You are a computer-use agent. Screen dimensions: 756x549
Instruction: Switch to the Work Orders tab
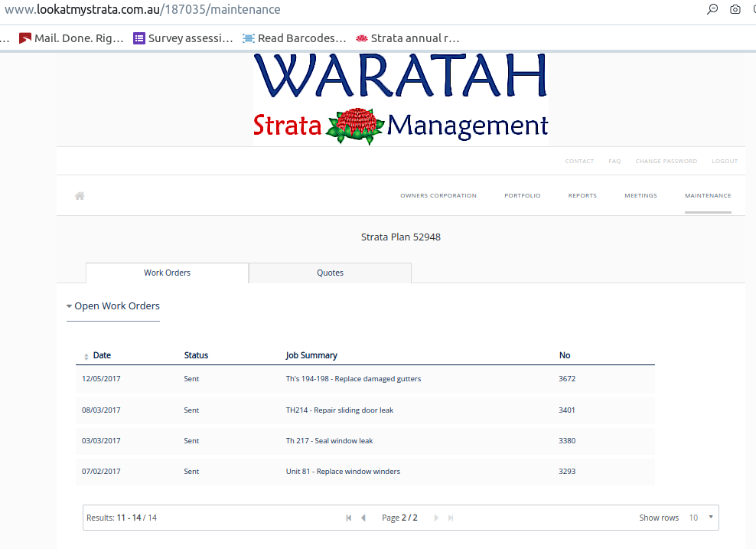168,273
